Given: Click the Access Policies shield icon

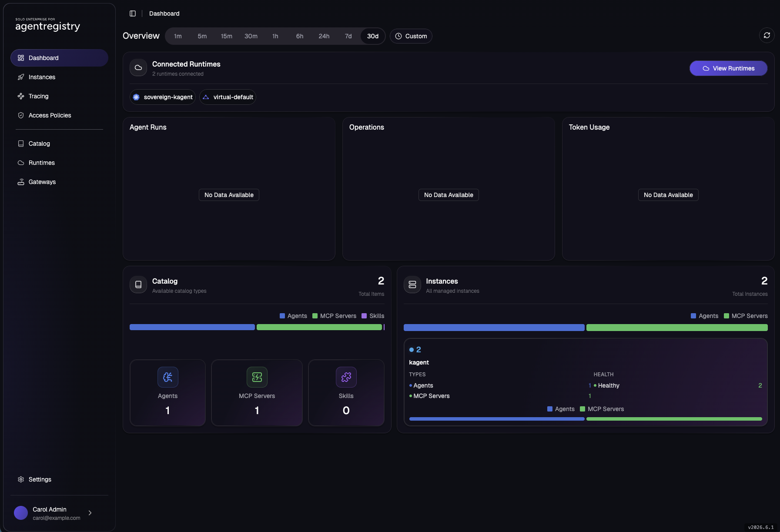Looking at the screenshot, I should [x=21, y=115].
